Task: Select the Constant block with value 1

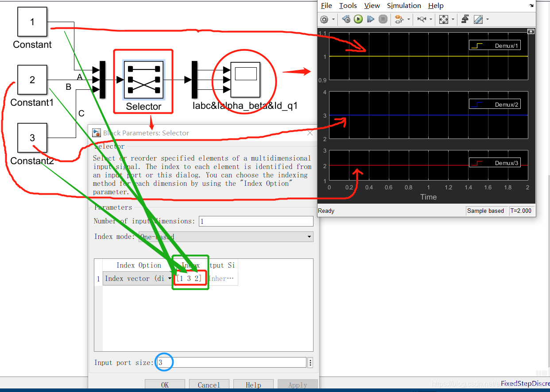Action: point(32,22)
